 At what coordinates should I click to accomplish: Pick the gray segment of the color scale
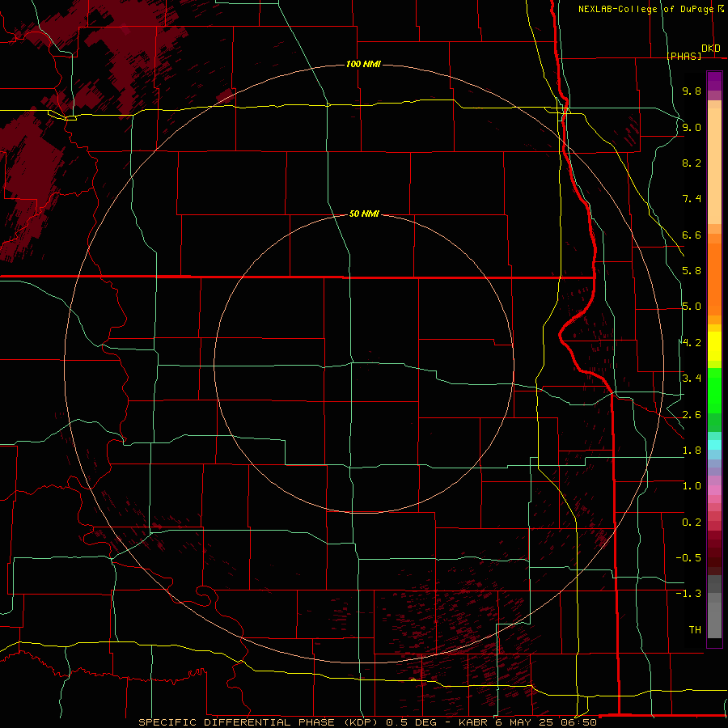pyautogui.click(x=714, y=607)
